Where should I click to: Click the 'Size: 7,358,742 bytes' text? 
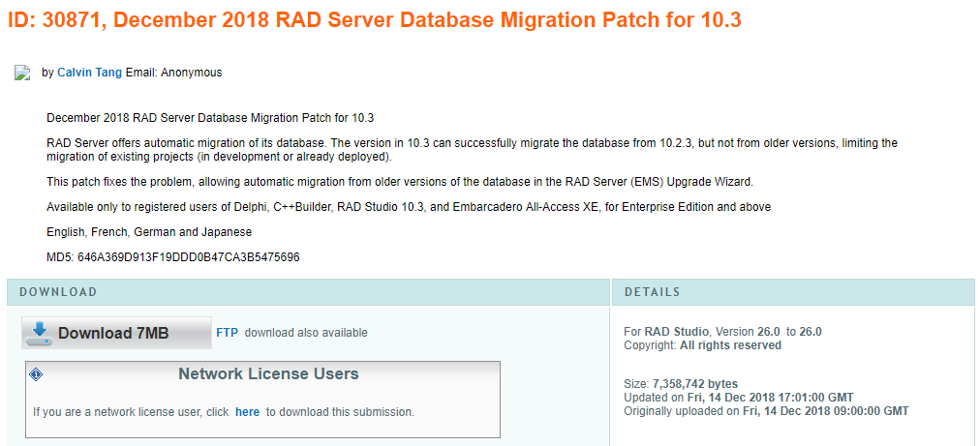(x=681, y=384)
